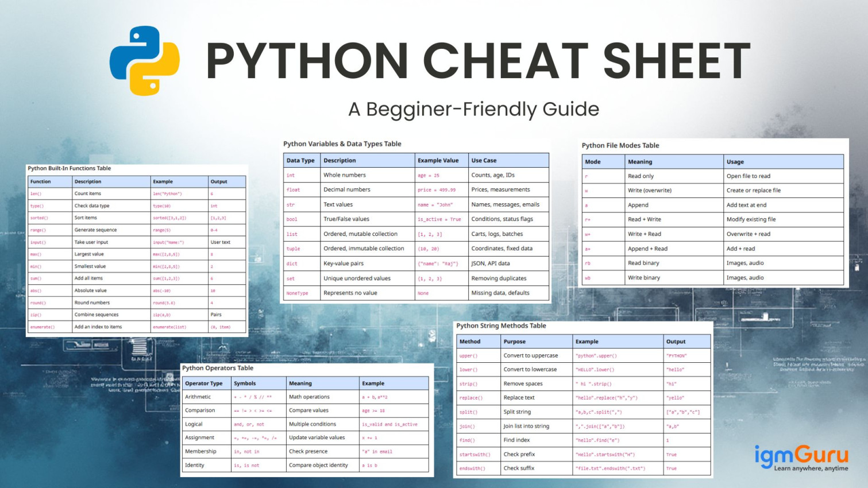Click the Python Operators Table heading

pyautogui.click(x=218, y=368)
